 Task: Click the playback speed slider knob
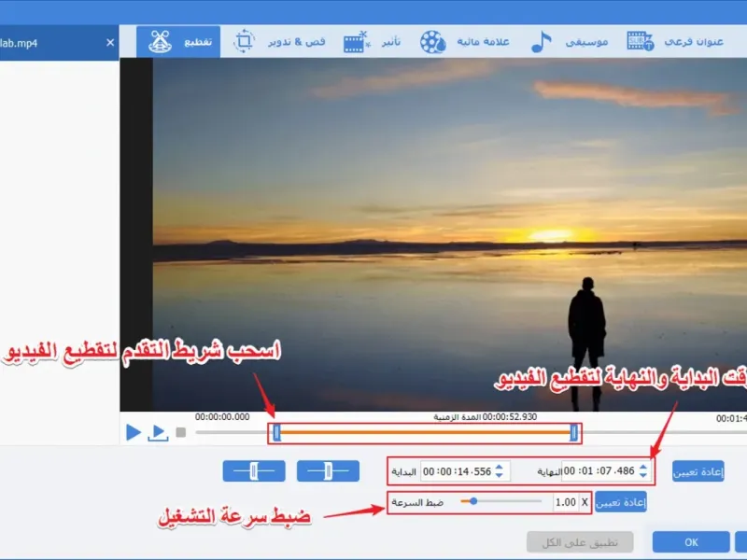pyautogui.click(x=473, y=501)
